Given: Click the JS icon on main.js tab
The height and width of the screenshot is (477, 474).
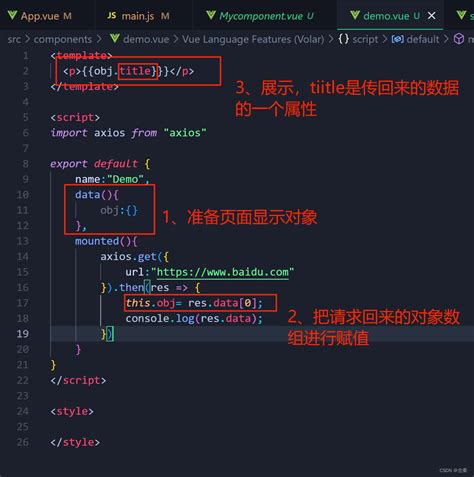Looking at the screenshot, I should [x=112, y=15].
